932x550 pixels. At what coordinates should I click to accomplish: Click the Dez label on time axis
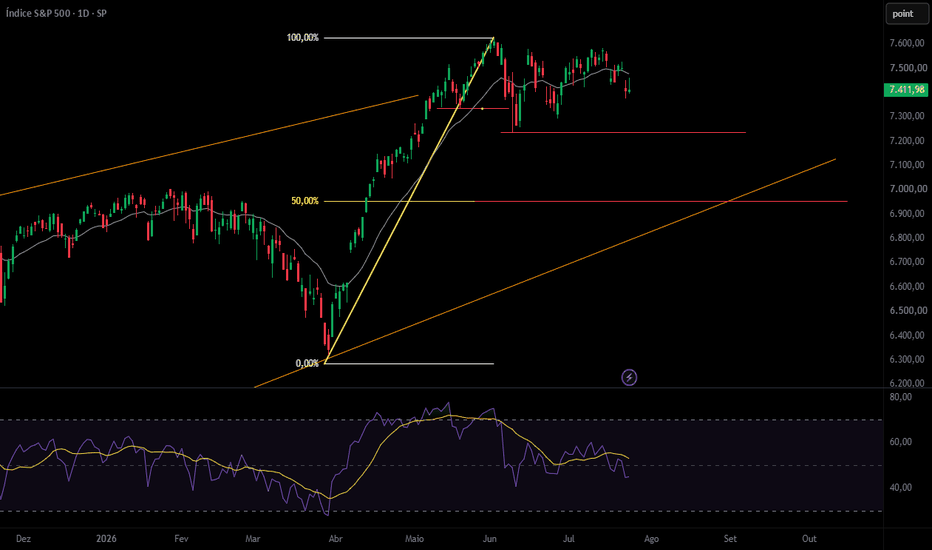(x=23, y=539)
